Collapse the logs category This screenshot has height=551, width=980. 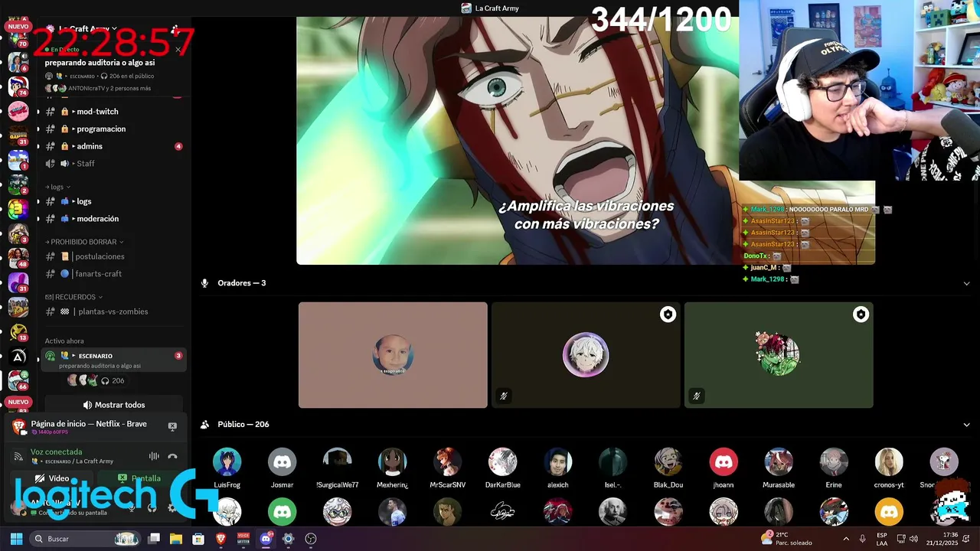tap(58, 187)
